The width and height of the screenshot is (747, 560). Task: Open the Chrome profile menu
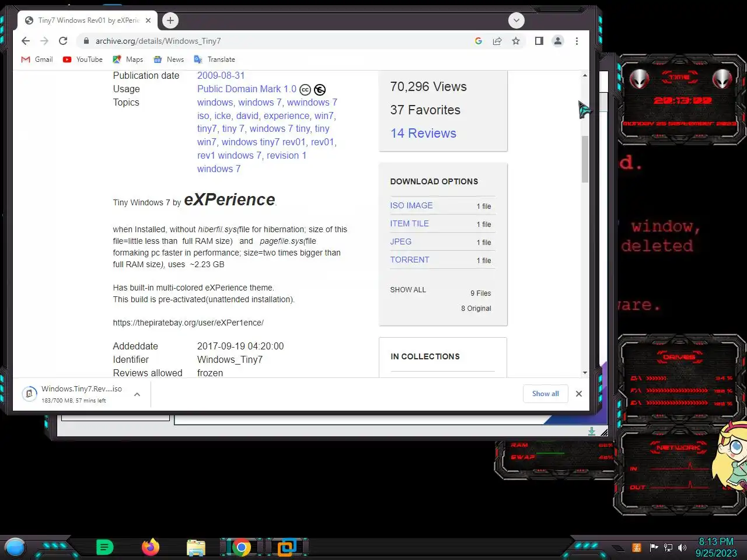558,41
